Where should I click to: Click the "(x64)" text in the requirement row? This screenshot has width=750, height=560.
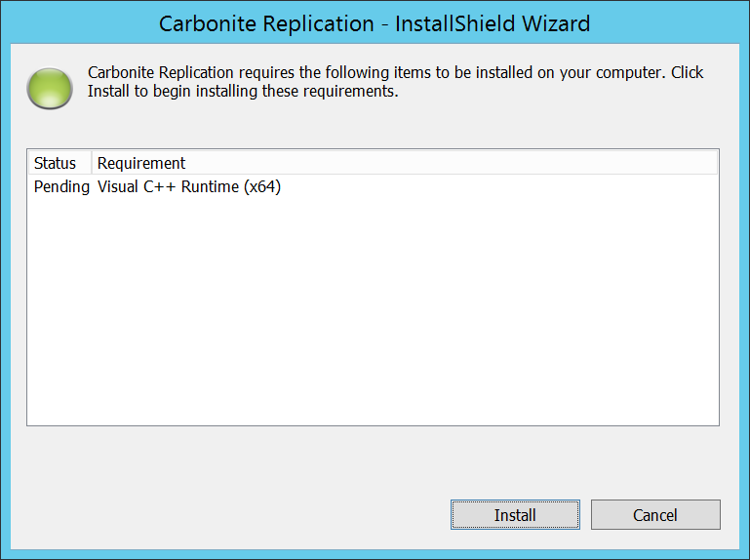pyautogui.click(x=262, y=186)
